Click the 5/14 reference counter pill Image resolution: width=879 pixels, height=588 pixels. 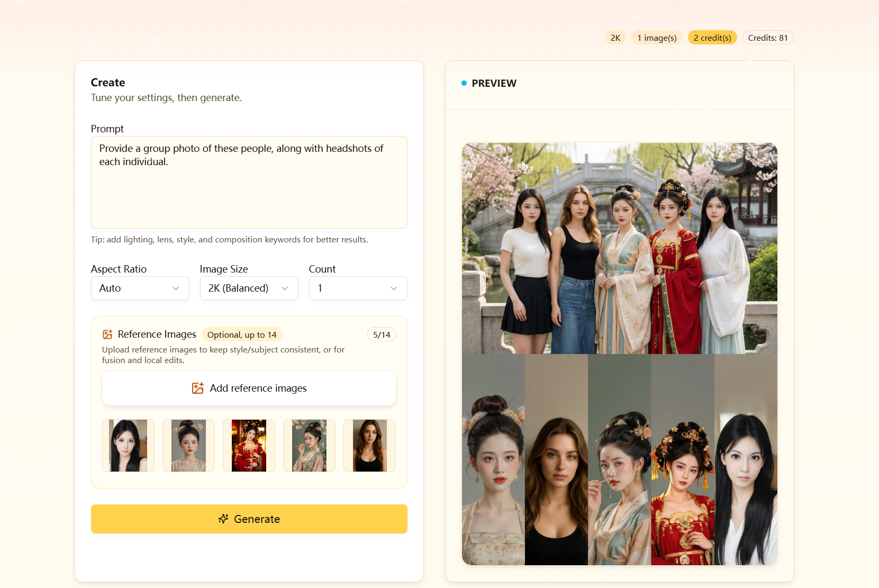click(x=382, y=334)
